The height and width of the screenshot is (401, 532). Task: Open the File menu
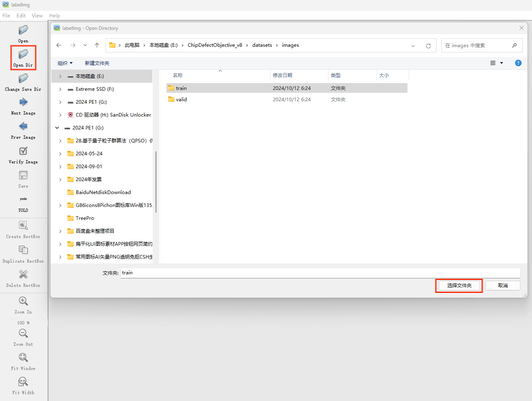(6, 16)
